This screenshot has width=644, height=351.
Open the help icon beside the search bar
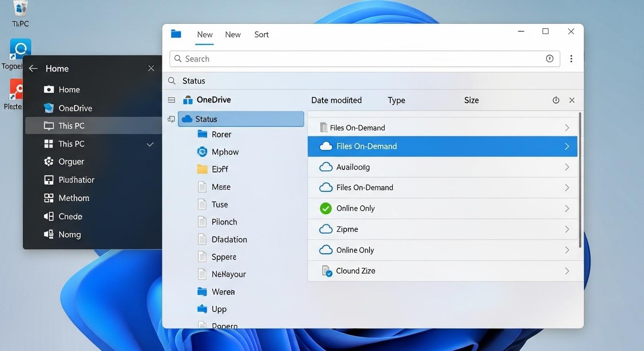[549, 58]
